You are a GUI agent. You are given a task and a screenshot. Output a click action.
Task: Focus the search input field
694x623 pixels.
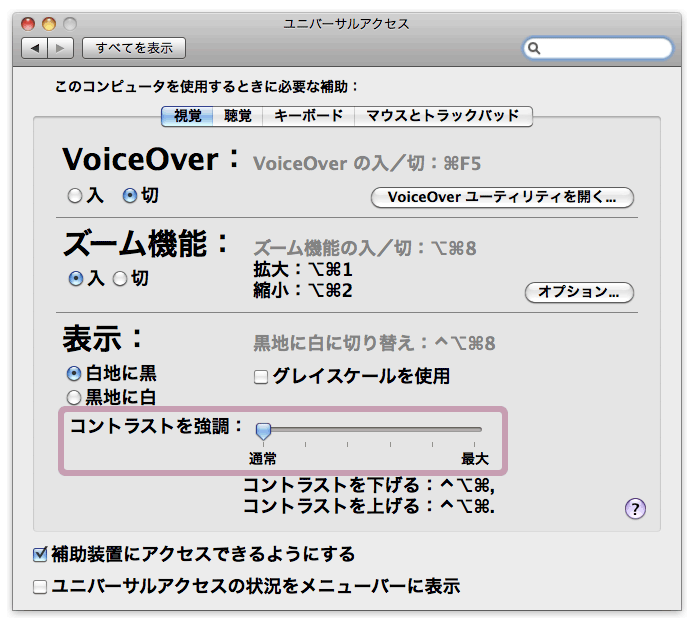[x=598, y=48]
